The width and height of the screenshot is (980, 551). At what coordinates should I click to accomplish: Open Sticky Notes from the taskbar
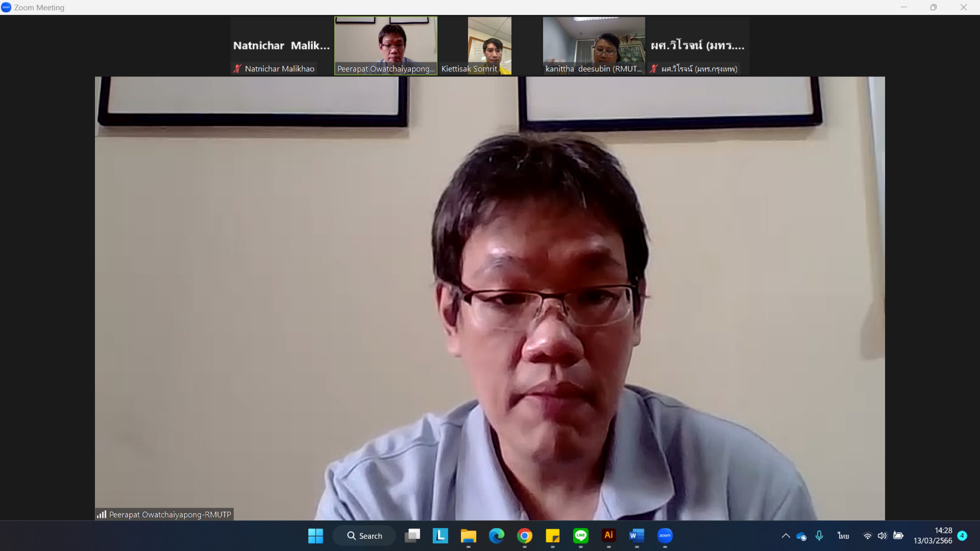pos(552,536)
